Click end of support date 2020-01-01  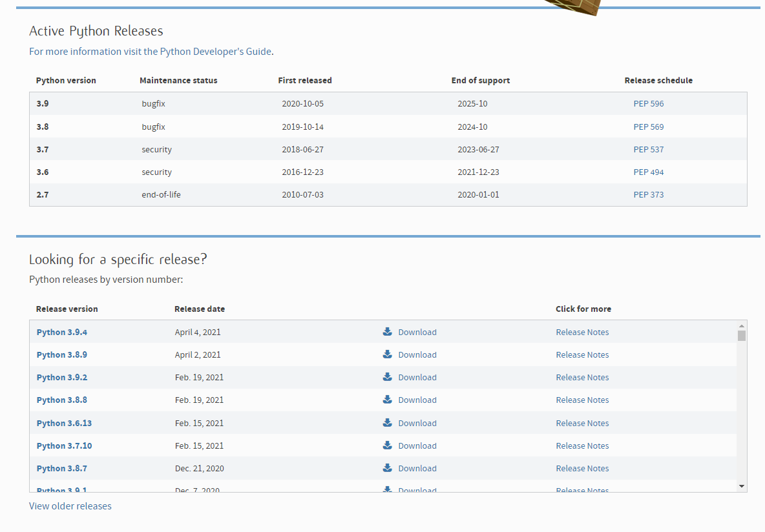click(478, 194)
